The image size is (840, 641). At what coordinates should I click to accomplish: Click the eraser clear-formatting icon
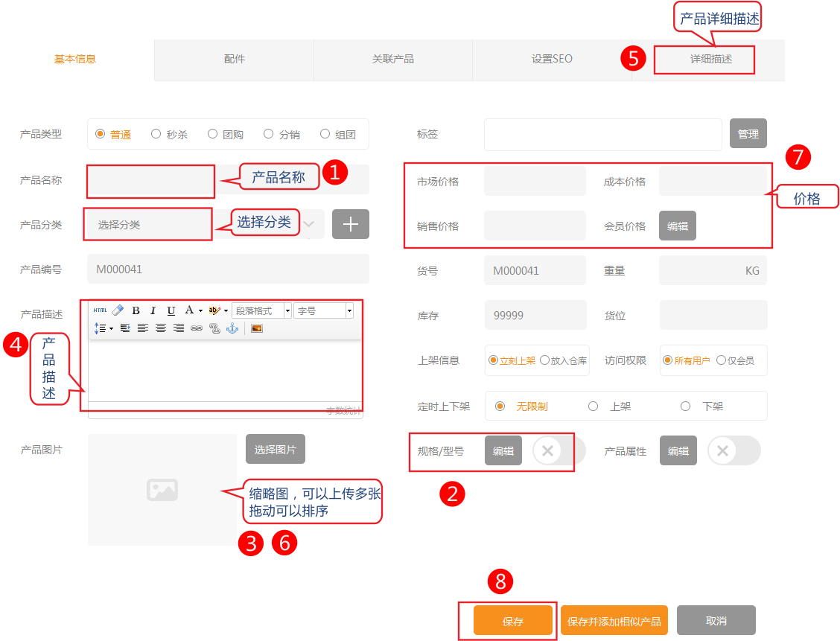[x=118, y=310]
